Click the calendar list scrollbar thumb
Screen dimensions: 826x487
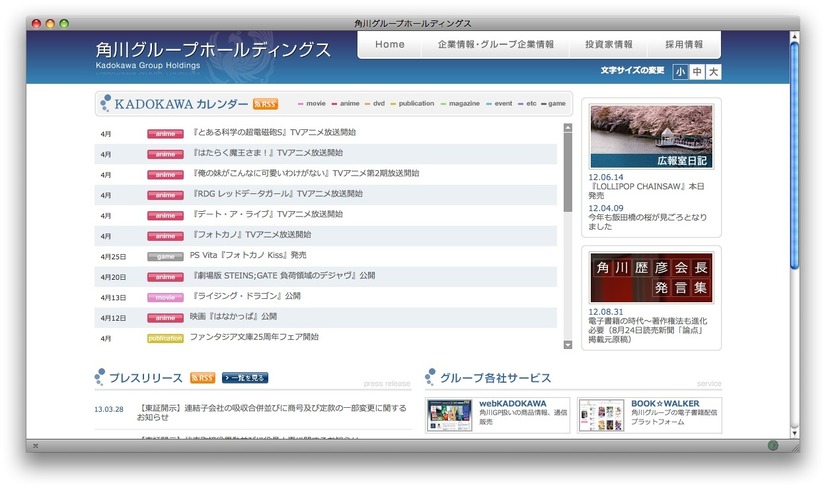[x=567, y=172]
